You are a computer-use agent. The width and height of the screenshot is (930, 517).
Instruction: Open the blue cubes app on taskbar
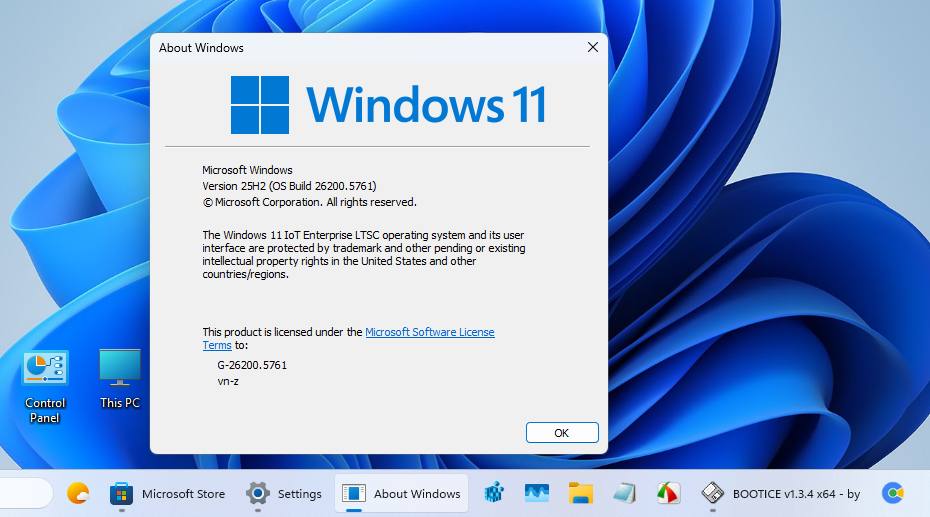point(493,493)
